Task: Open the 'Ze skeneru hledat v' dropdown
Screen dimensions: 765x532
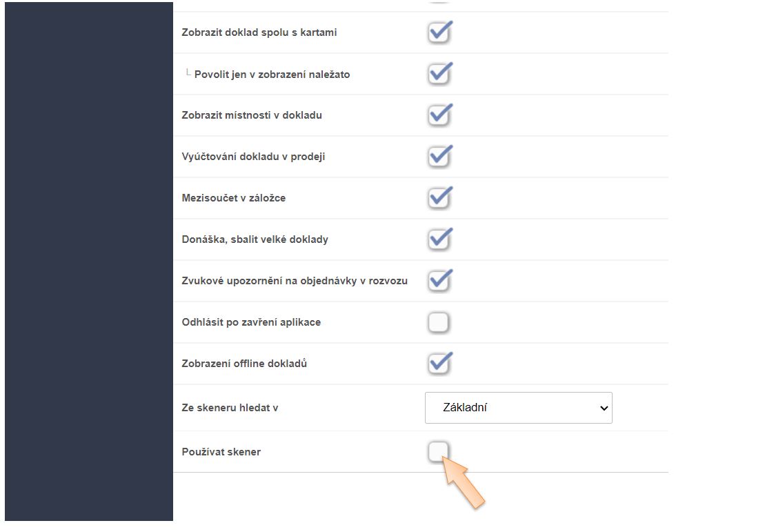Action: tap(518, 408)
